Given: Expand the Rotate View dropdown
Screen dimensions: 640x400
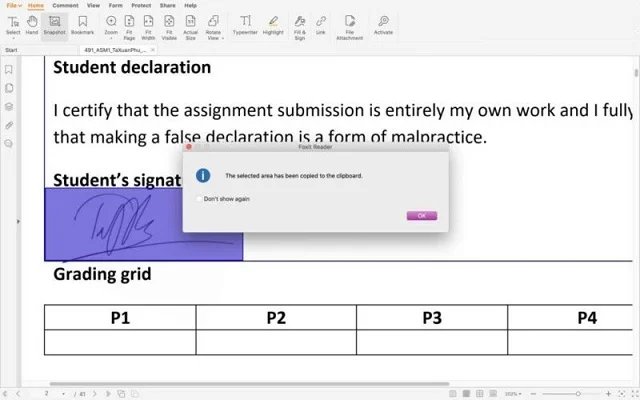Looking at the screenshot, I should coord(223,38).
